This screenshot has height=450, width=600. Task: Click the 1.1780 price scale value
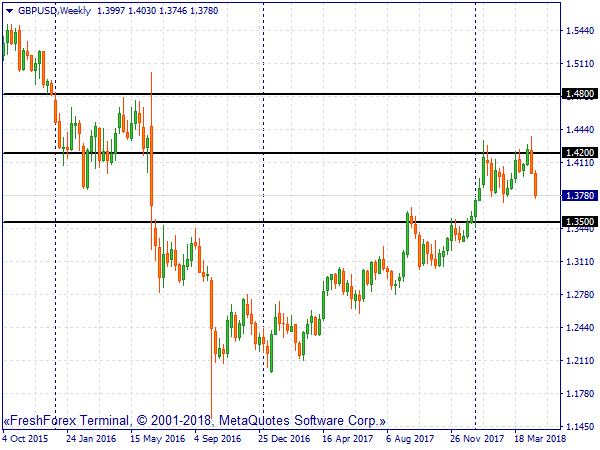tap(580, 393)
